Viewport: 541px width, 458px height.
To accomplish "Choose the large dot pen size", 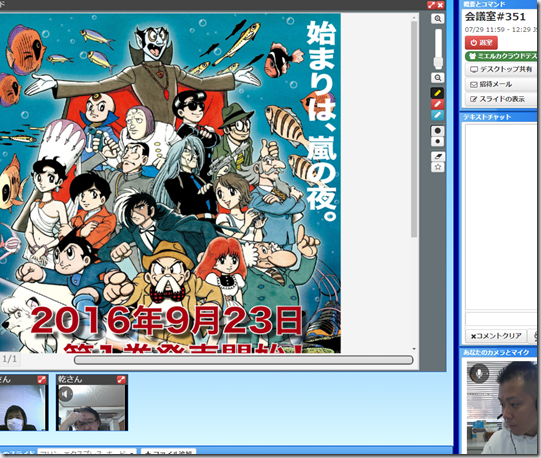I will coord(437,130).
